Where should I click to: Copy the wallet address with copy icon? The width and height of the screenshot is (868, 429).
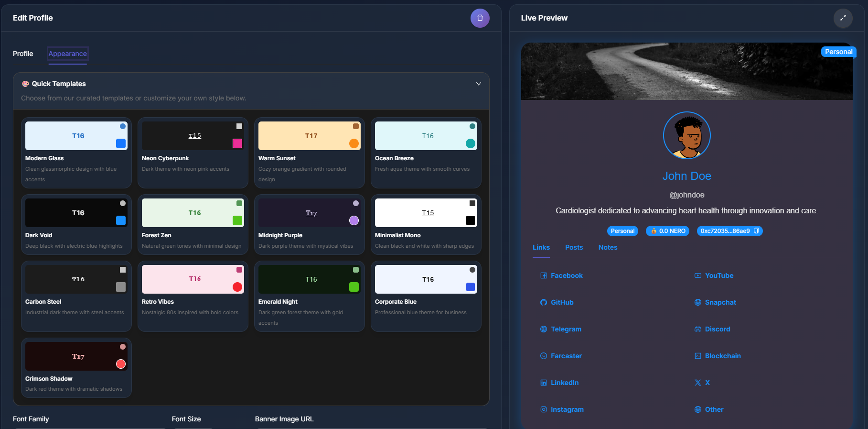(756, 231)
